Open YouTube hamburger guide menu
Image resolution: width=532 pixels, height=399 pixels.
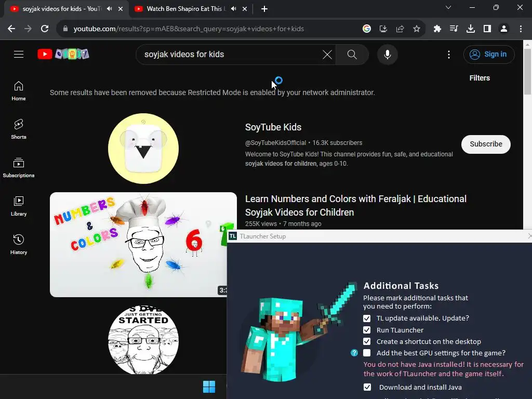(x=19, y=54)
